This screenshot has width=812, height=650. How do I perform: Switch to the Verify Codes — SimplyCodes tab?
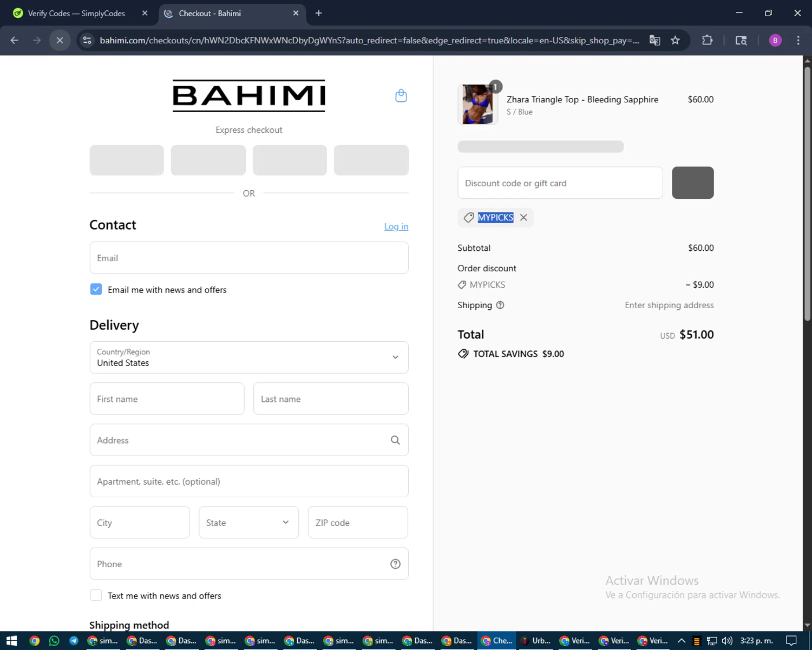point(76,13)
